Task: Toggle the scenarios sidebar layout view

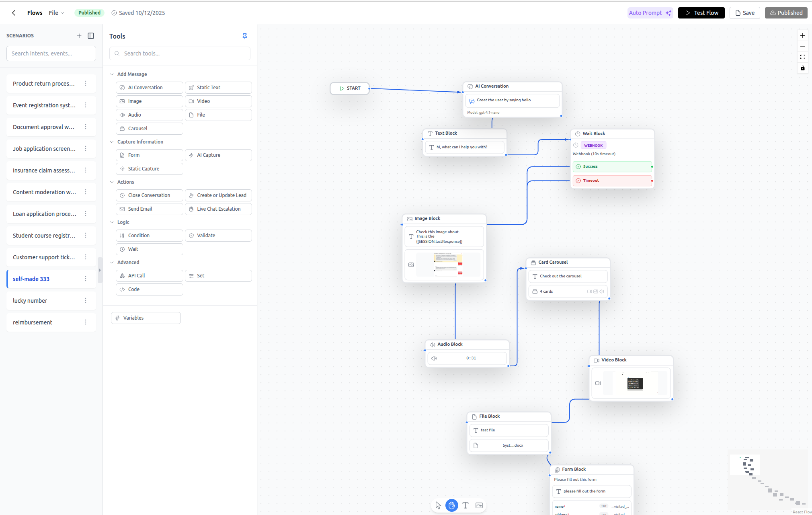Action: 91,36
